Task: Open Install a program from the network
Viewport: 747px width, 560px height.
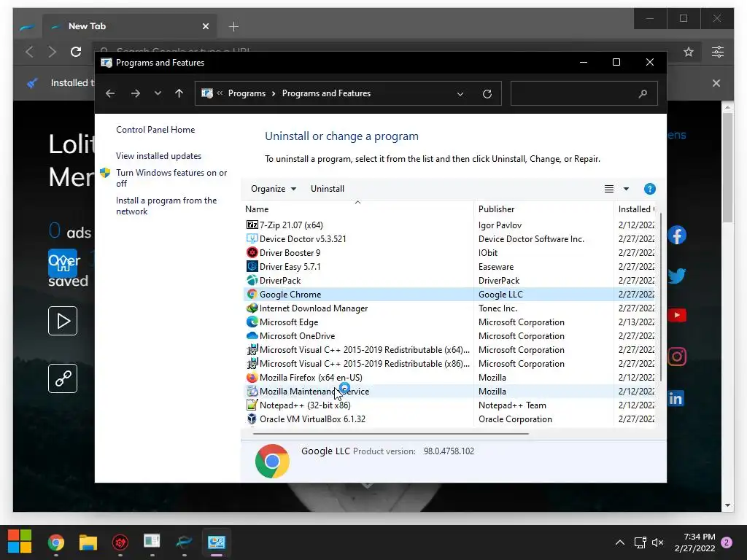Action: point(166,206)
